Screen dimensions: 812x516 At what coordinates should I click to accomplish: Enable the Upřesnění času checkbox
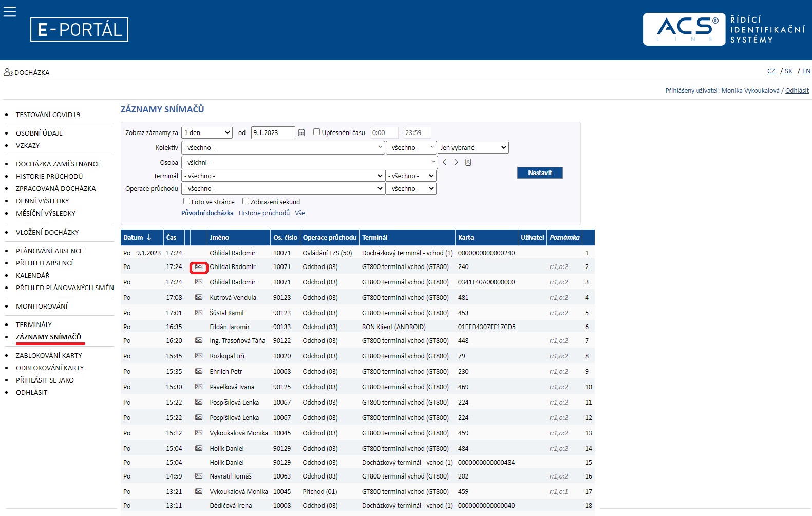point(317,132)
